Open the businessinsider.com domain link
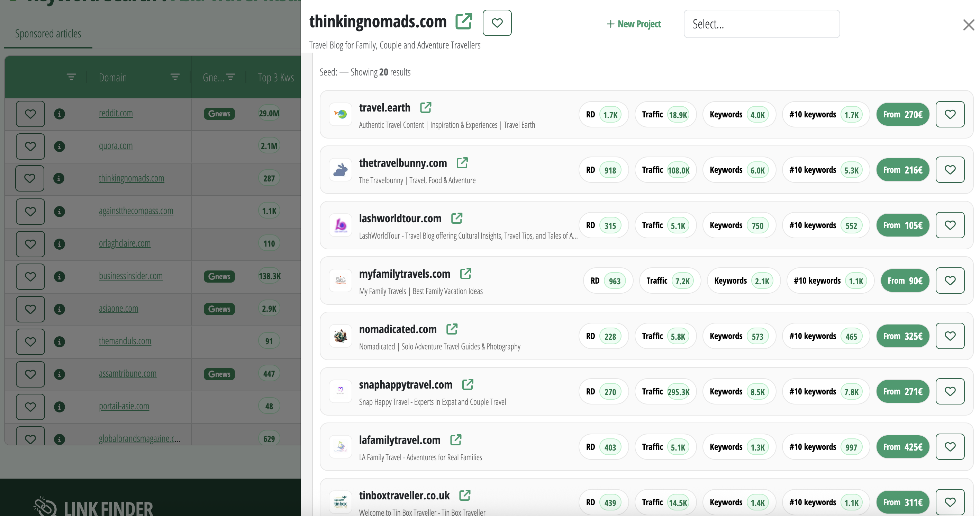Image resolution: width=980 pixels, height=516 pixels. tap(130, 276)
